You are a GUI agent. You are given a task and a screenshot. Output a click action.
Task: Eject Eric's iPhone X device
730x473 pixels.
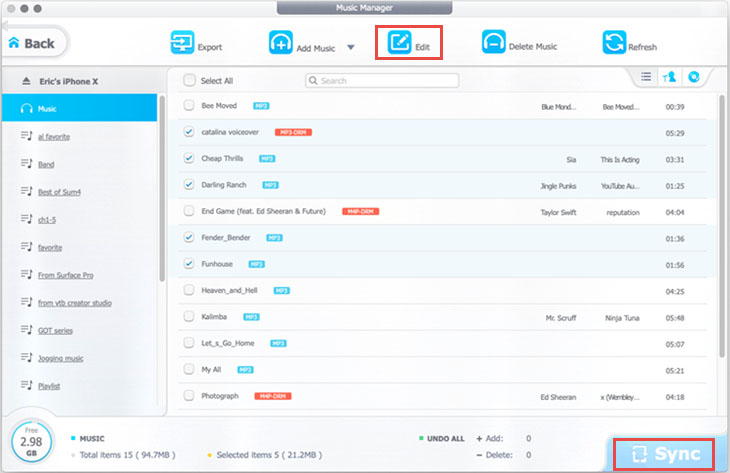(27, 81)
